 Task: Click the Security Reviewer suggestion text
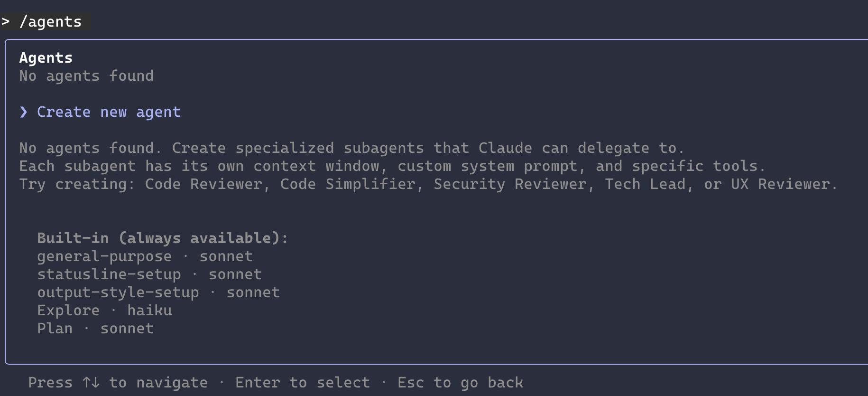click(510, 184)
